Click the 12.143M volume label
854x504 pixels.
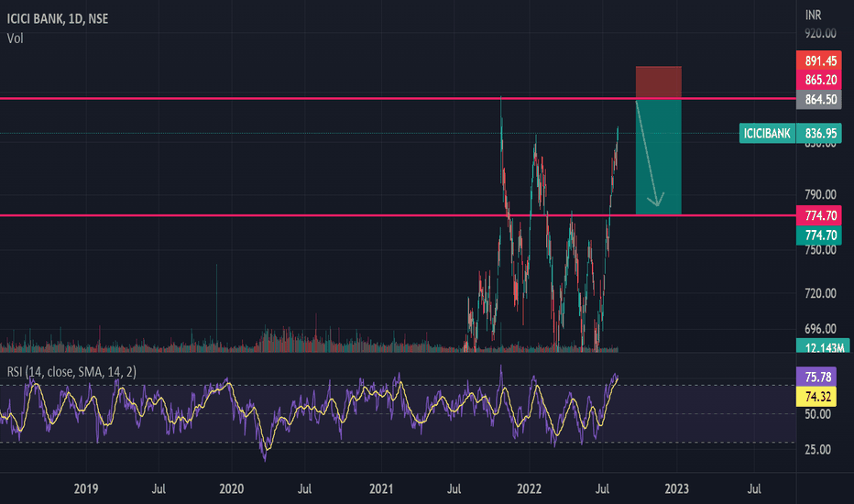pyautogui.click(x=823, y=346)
